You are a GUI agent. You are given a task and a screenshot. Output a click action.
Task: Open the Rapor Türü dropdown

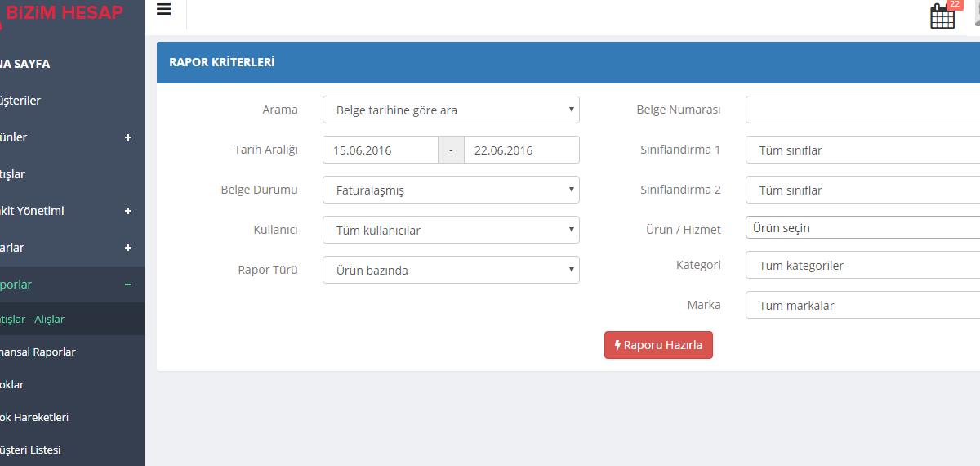(x=451, y=271)
